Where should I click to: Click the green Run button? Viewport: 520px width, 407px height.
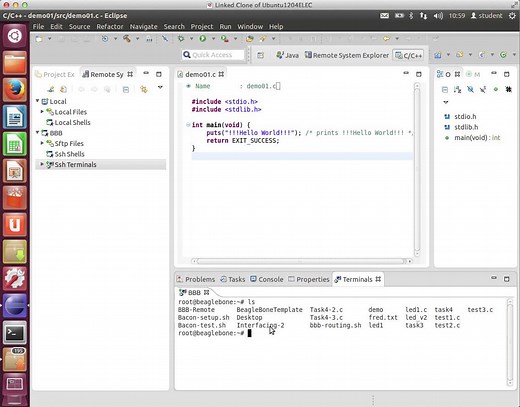point(203,39)
